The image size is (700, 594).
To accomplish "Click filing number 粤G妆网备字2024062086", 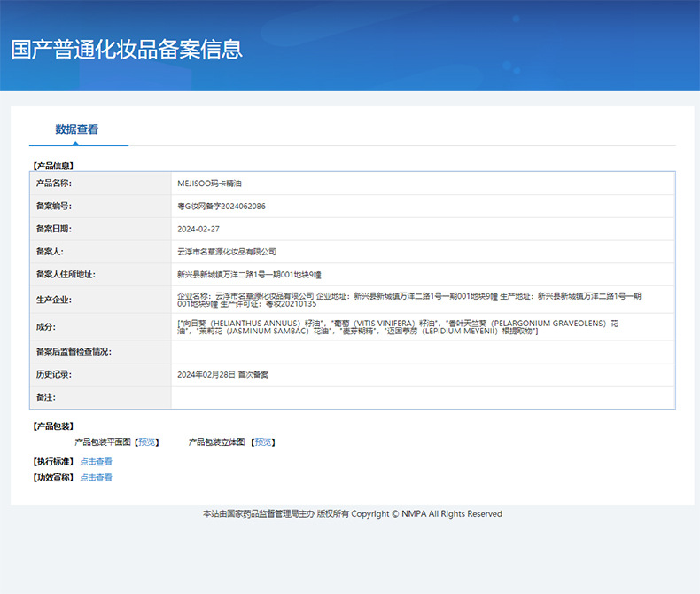I will coord(222,207).
